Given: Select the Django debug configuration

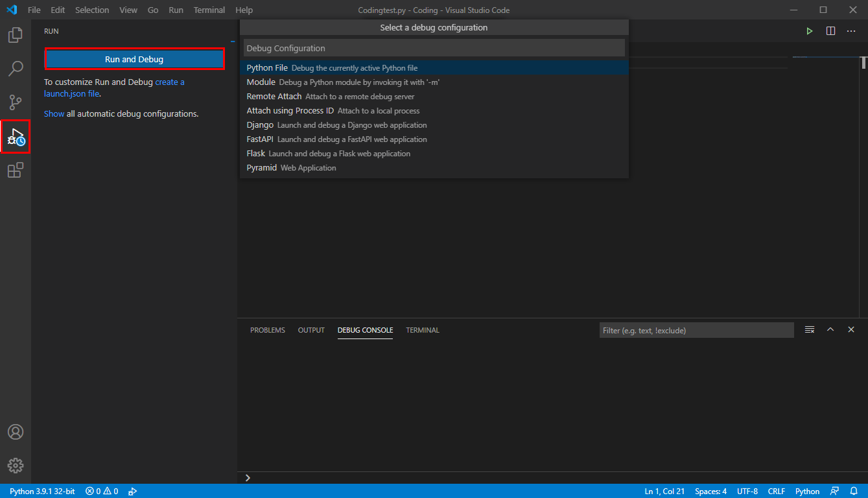Looking at the screenshot, I should (x=434, y=124).
